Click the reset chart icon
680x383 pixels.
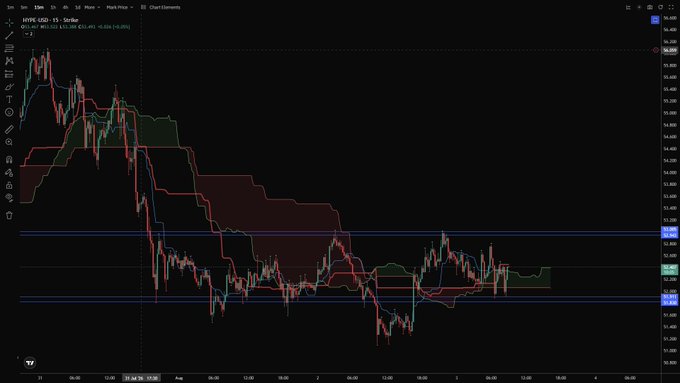(660, 7)
